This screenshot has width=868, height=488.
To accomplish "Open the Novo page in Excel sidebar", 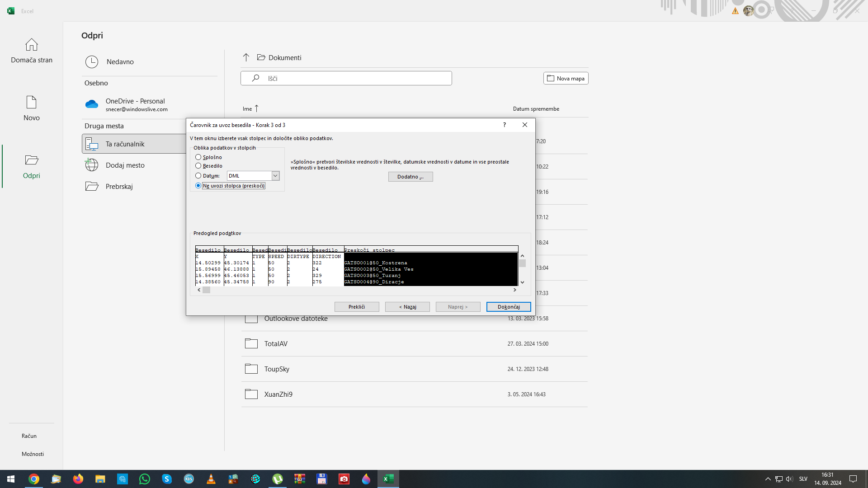I will click(32, 108).
